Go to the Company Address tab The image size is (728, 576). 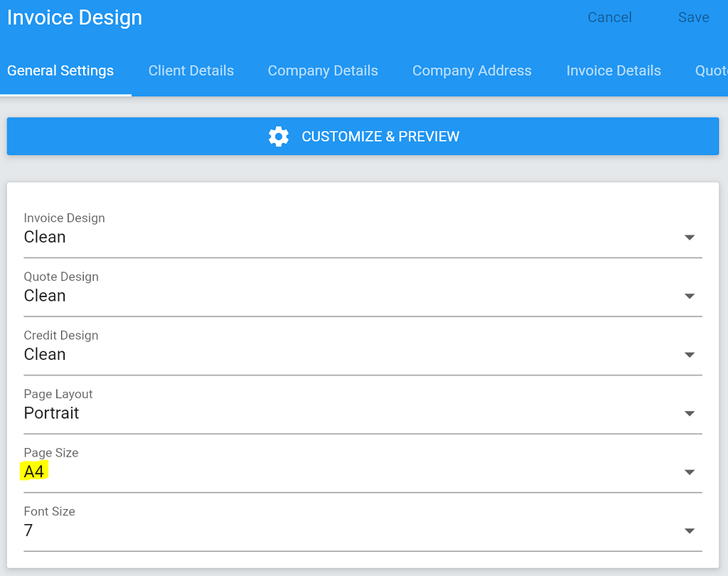(x=472, y=70)
